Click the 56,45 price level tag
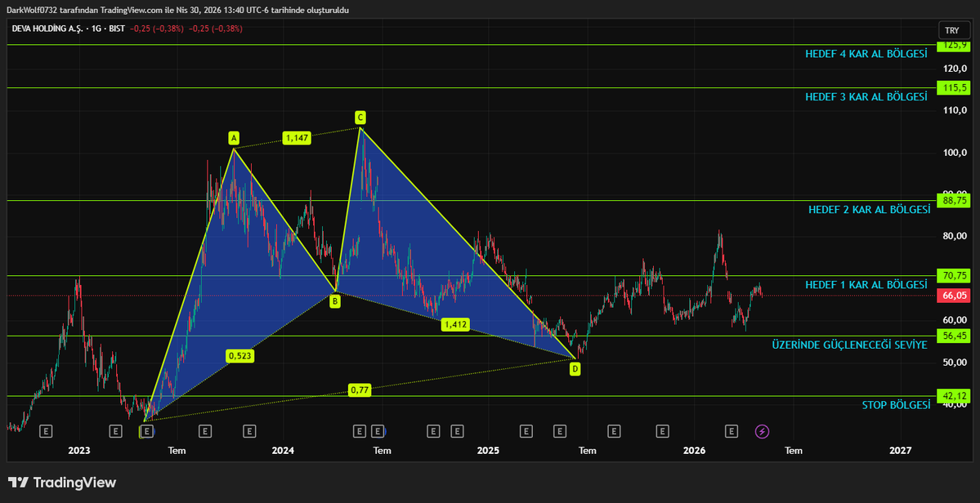The image size is (980, 503). click(x=952, y=336)
